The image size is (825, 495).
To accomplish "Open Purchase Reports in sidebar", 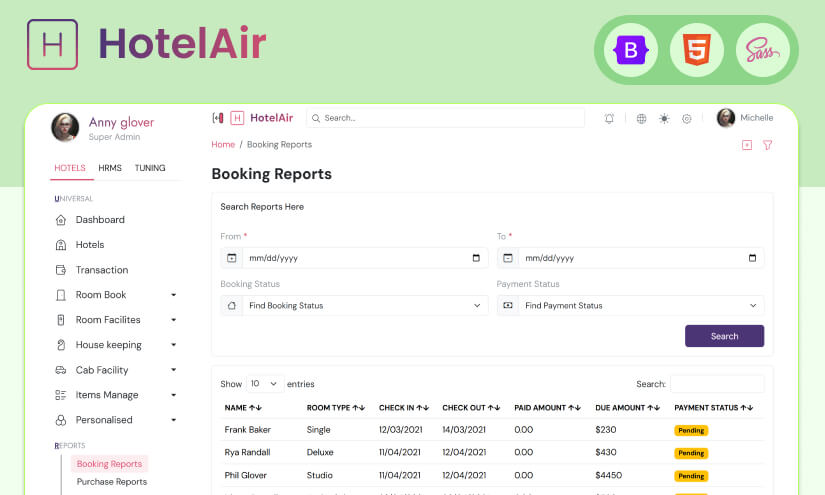I will coord(112,482).
